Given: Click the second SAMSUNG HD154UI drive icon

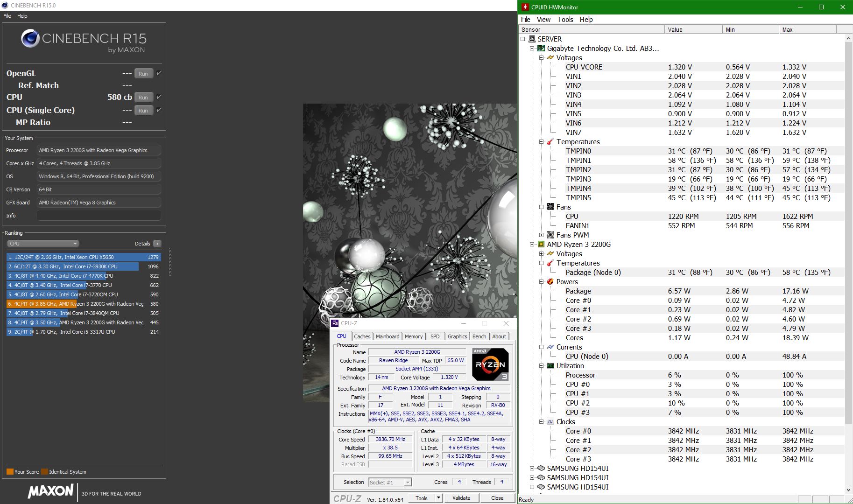Looking at the screenshot, I should 541,478.
